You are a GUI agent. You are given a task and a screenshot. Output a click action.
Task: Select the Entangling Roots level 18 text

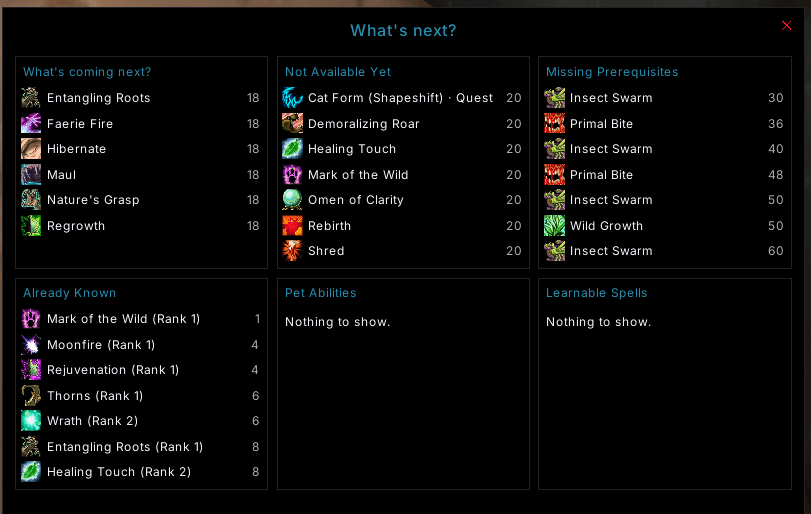(98, 98)
